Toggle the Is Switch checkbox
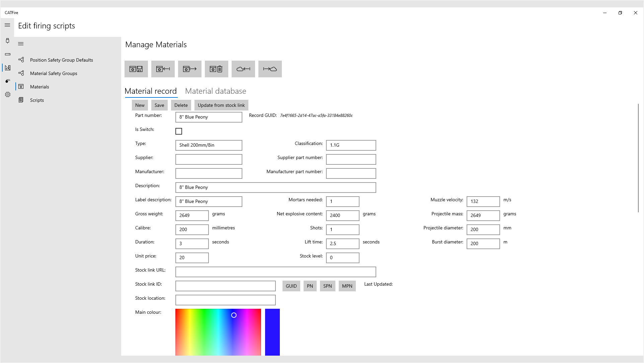The image size is (644, 363). pos(179,131)
